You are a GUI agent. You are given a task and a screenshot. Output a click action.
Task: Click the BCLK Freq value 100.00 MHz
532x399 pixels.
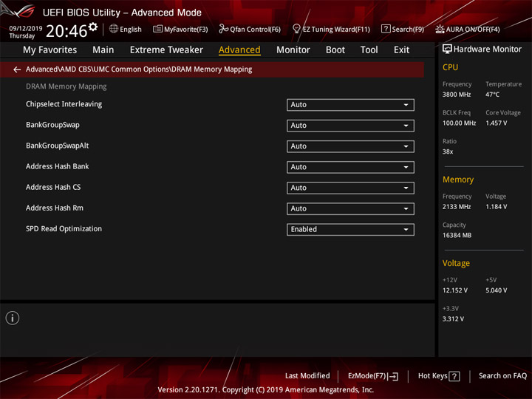point(459,123)
